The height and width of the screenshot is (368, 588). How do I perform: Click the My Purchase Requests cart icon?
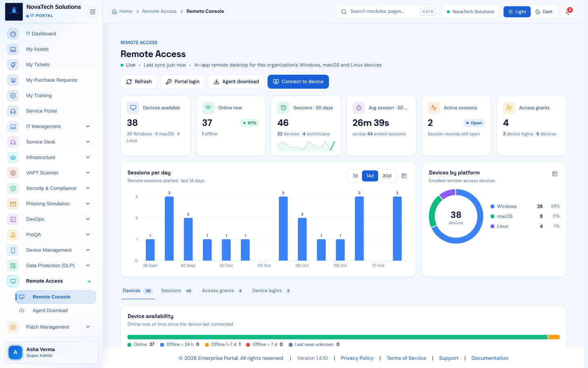point(13,80)
